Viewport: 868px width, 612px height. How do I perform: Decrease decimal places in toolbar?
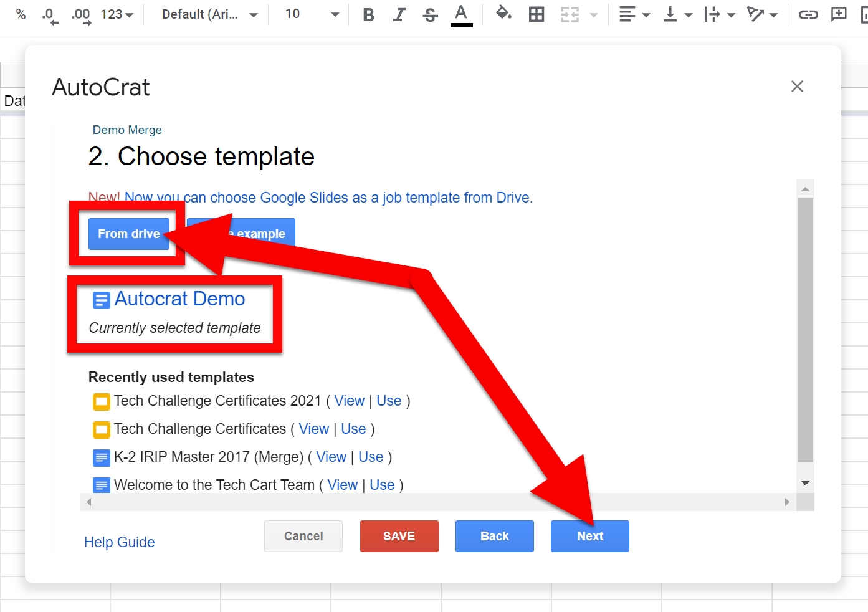pyautogui.click(x=50, y=15)
